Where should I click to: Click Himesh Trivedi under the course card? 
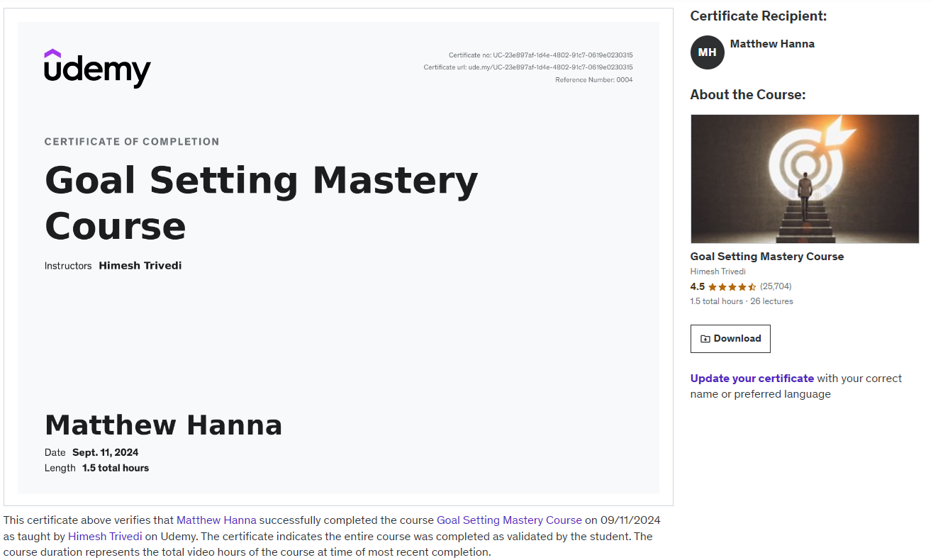pyautogui.click(x=718, y=271)
